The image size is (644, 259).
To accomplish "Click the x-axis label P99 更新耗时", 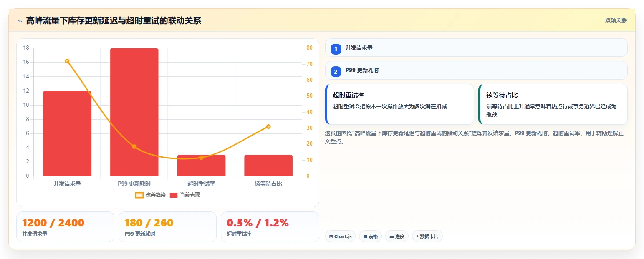I will pos(134,184).
